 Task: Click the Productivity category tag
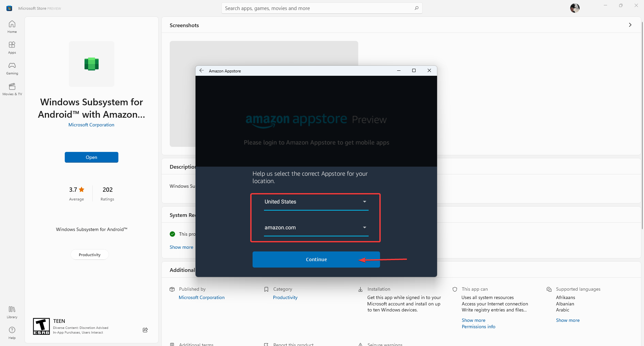click(90, 255)
